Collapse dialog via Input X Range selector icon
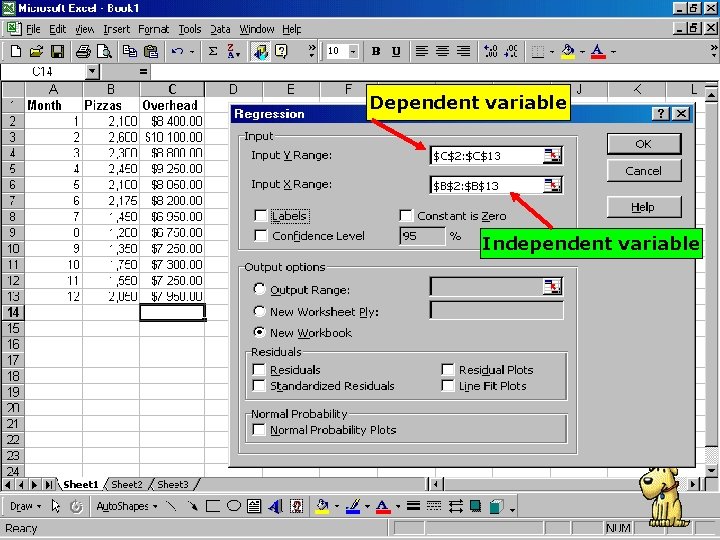The height and width of the screenshot is (540, 720). (x=552, y=186)
